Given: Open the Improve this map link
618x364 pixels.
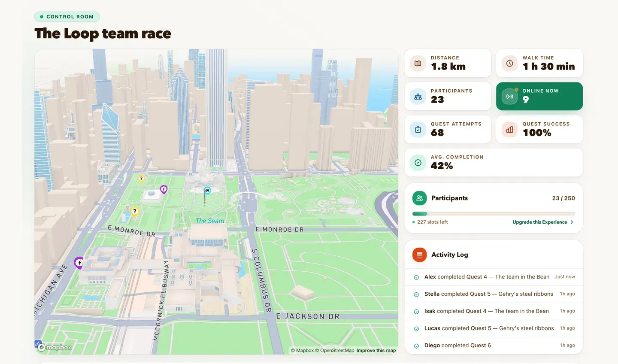Looking at the screenshot, I should tap(376, 350).
